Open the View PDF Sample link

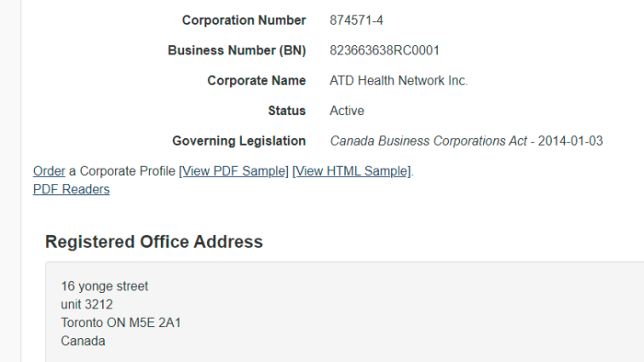click(234, 171)
